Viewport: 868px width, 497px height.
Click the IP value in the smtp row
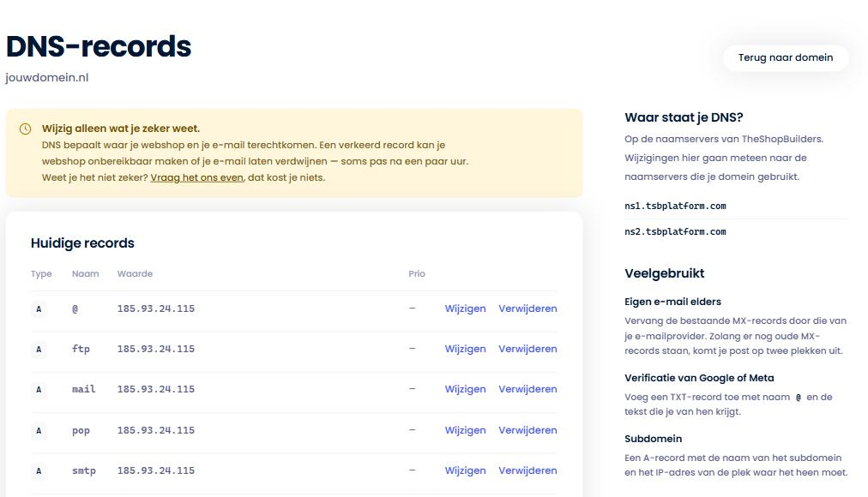(156, 471)
